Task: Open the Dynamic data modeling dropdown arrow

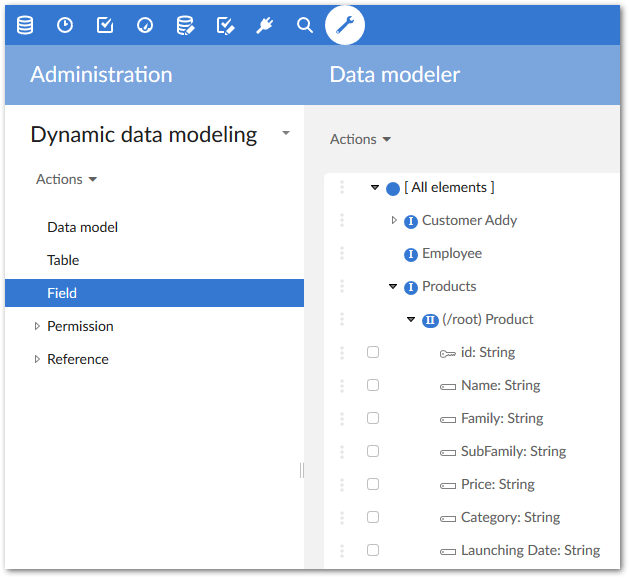Action: pyautogui.click(x=286, y=133)
